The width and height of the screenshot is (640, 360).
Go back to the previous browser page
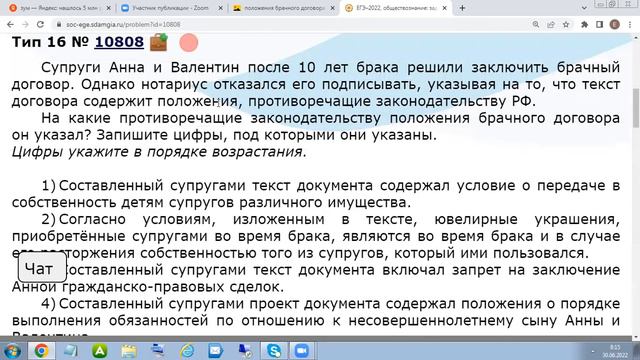(11, 24)
